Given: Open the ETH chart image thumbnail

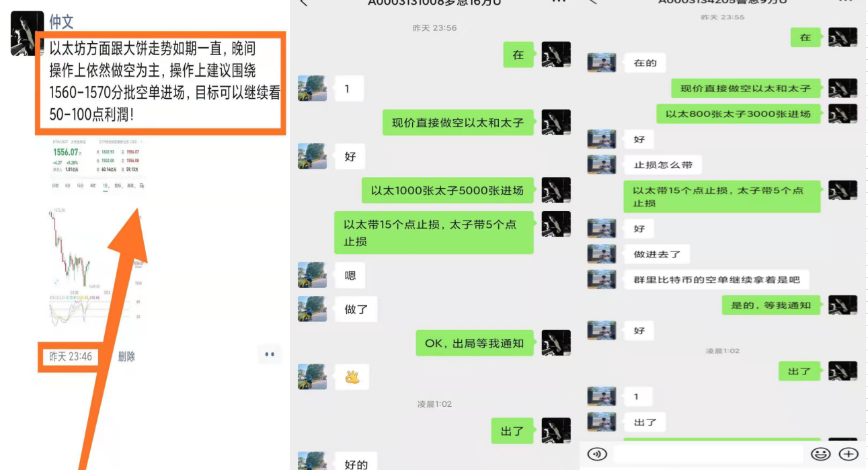Looking at the screenshot, I should (x=98, y=235).
